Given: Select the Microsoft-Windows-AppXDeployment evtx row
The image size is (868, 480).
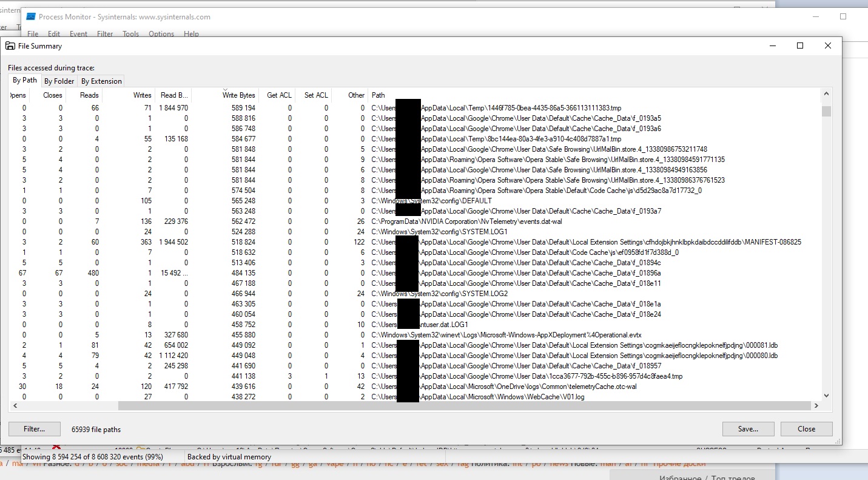Looking at the screenshot, I should (414, 335).
